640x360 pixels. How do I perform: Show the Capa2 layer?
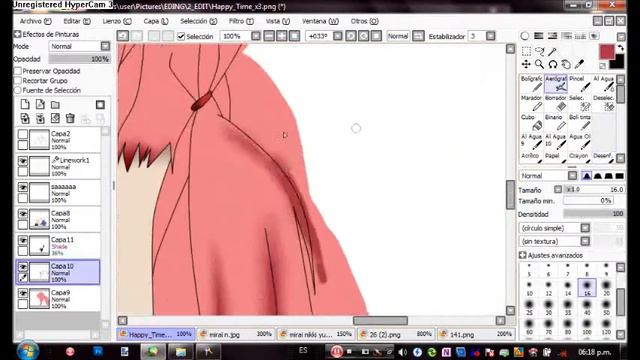(x=23, y=135)
